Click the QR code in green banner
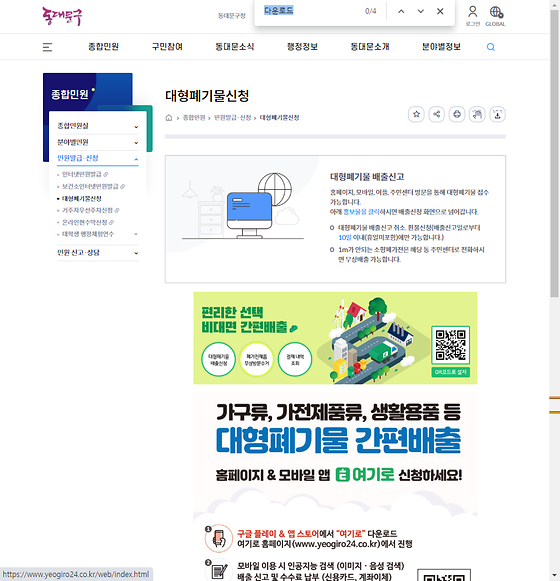 pos(451,345)
